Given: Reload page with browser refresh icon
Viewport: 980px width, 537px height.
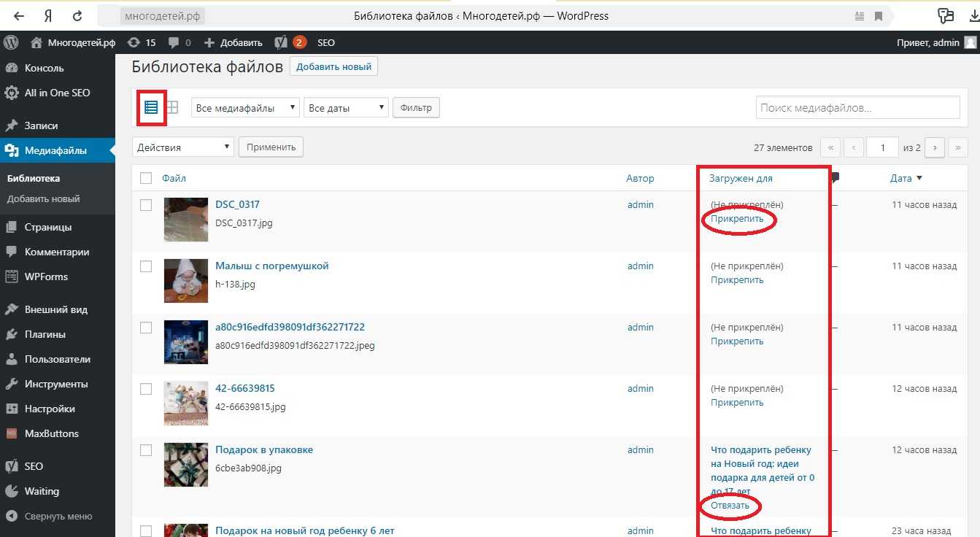Looking at the screenshot, I should coord(77,15).
